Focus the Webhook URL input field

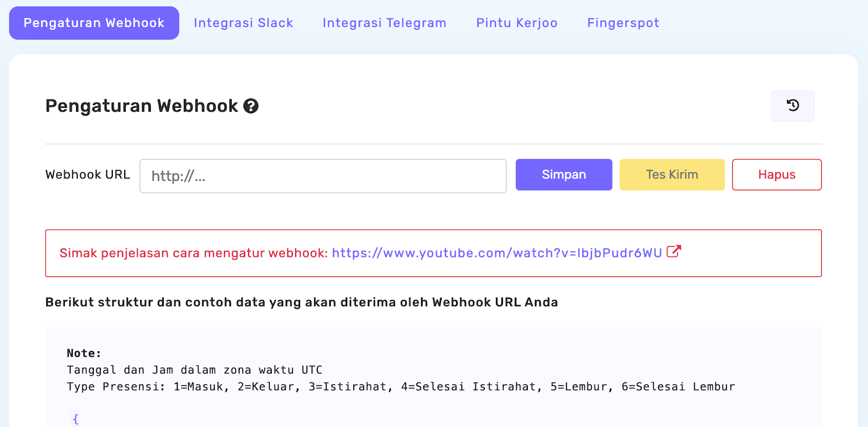coord(323,176)
